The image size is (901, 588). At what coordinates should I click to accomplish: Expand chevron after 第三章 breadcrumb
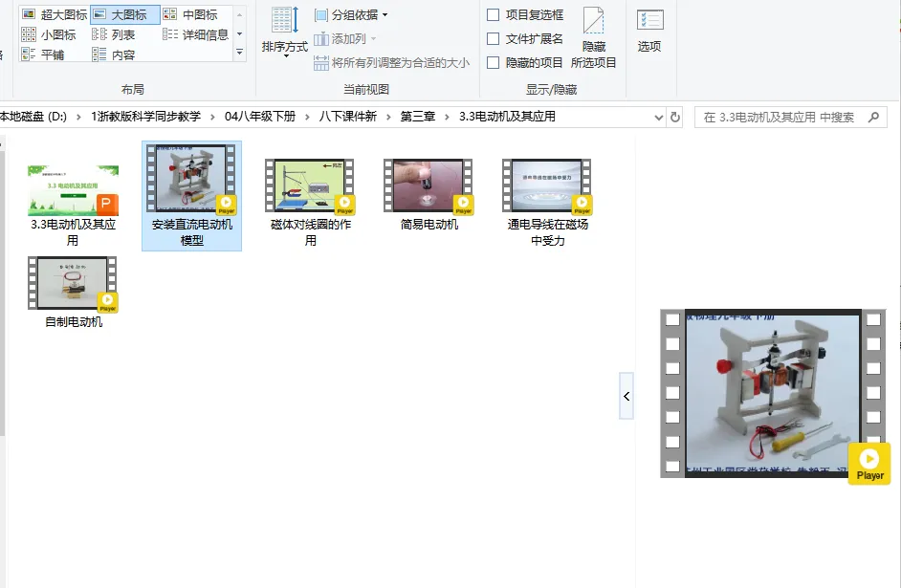pos(447,118)
